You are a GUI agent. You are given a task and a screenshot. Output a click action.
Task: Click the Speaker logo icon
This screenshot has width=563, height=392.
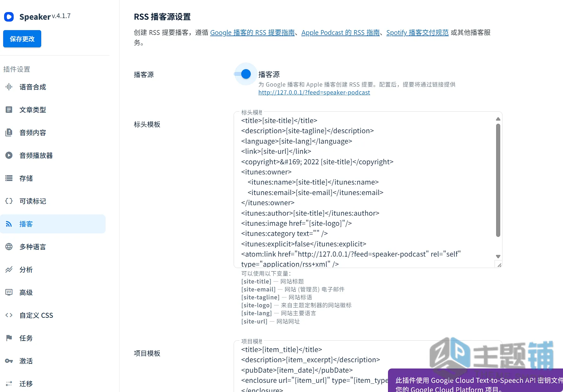9,17
